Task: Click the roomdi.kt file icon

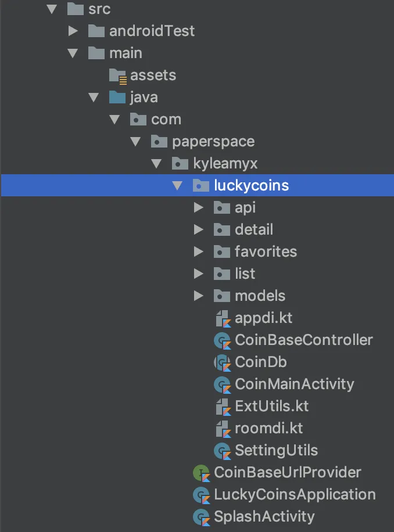Action: pos(223,429)
